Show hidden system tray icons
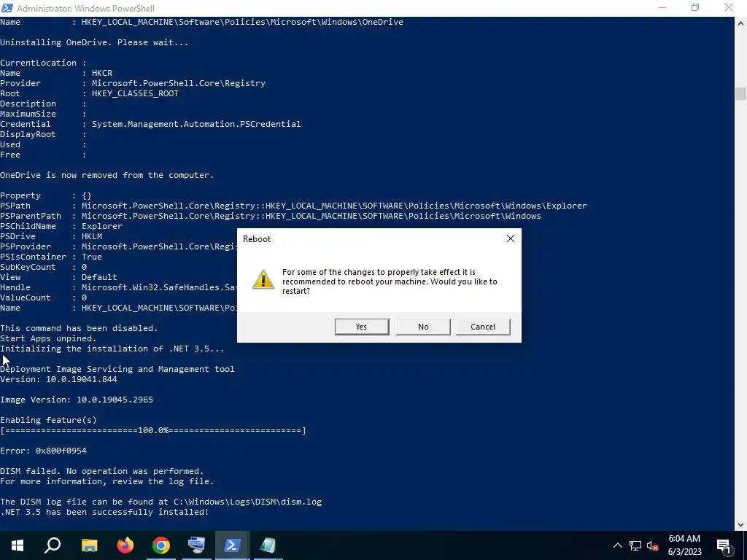Image resolution: width=747 pixels, height=560 pixels. tap(617, 545)
